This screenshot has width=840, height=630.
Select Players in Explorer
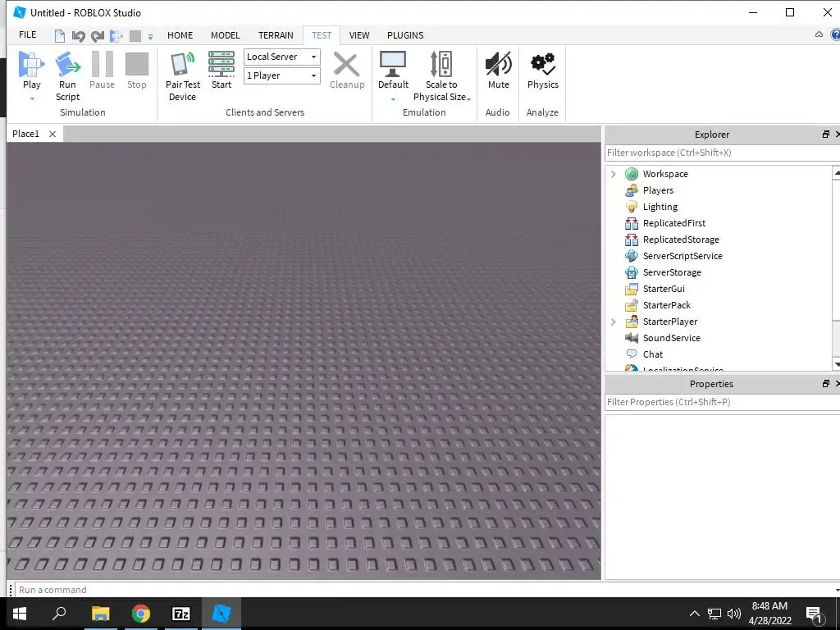pos(658,190)
